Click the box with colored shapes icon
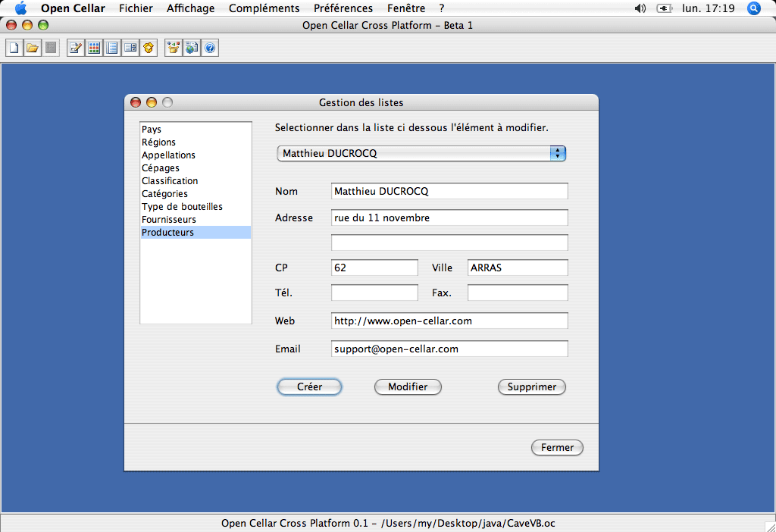This screenshot has height=532, width=776. tap(174, 48)
